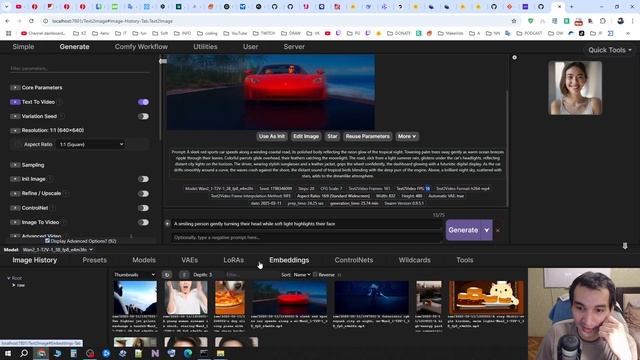This screenshot has width=640, height=360.
Task: Expand the Image To Video group arrow
Action: pyautogui.click(x=15, y=222)
